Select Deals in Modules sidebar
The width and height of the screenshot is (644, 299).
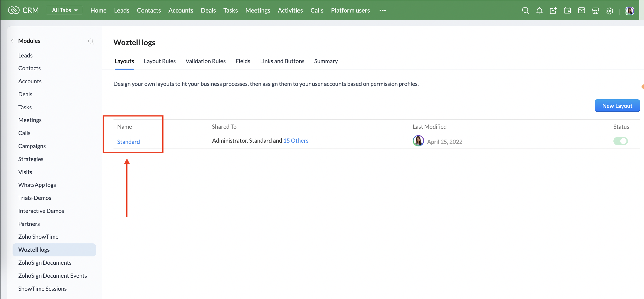(x=25, y=94)
